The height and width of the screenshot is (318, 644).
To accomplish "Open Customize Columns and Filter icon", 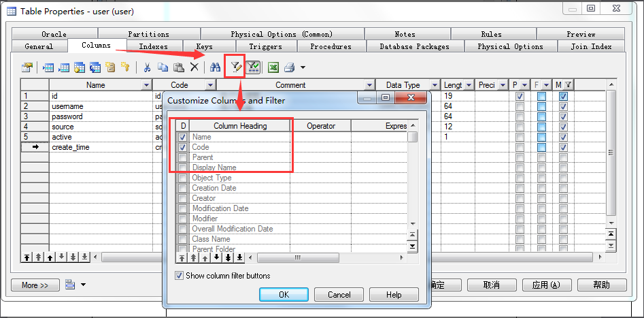I will tap(235, 67).
